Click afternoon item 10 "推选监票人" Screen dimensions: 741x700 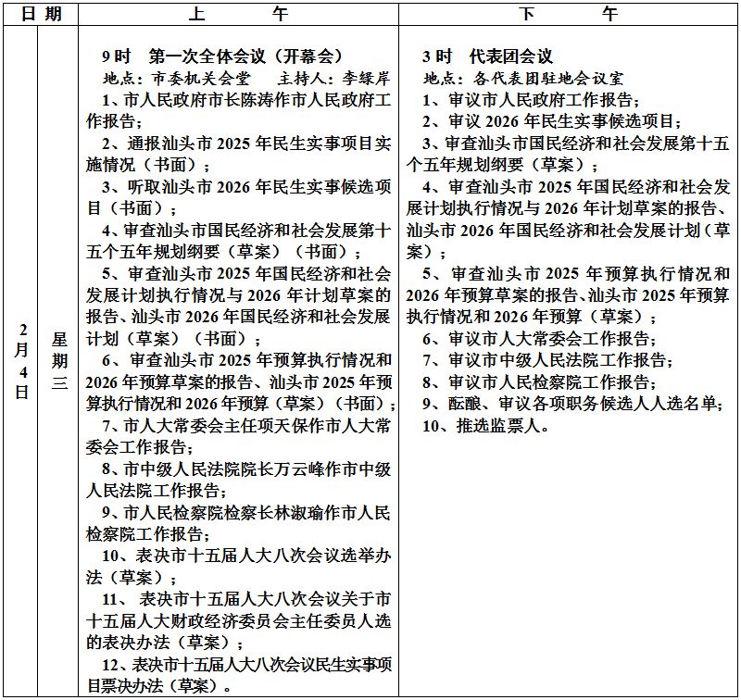(x=487, y=426)
